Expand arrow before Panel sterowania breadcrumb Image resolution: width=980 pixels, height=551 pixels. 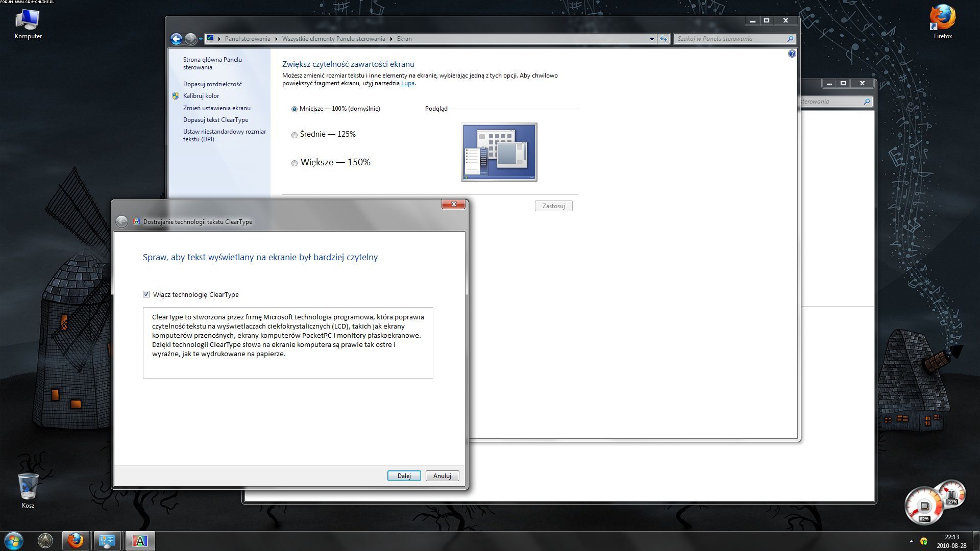219,39
